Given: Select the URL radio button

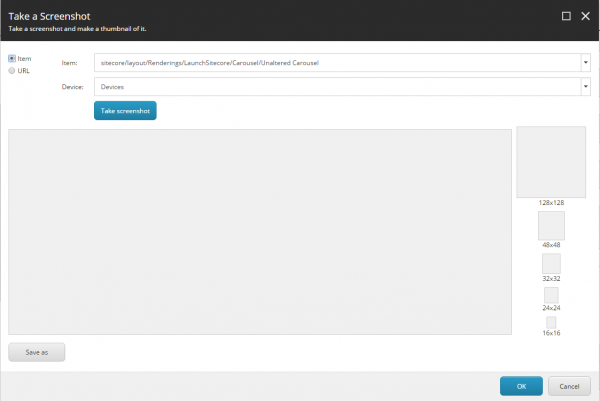Looking at the screenshot, I should coord(12,71).
